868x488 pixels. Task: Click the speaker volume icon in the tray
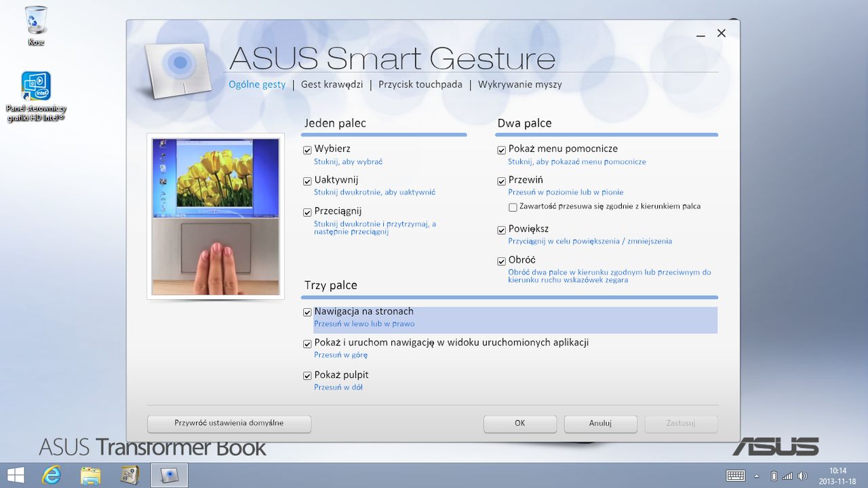(x=803, y=476)
